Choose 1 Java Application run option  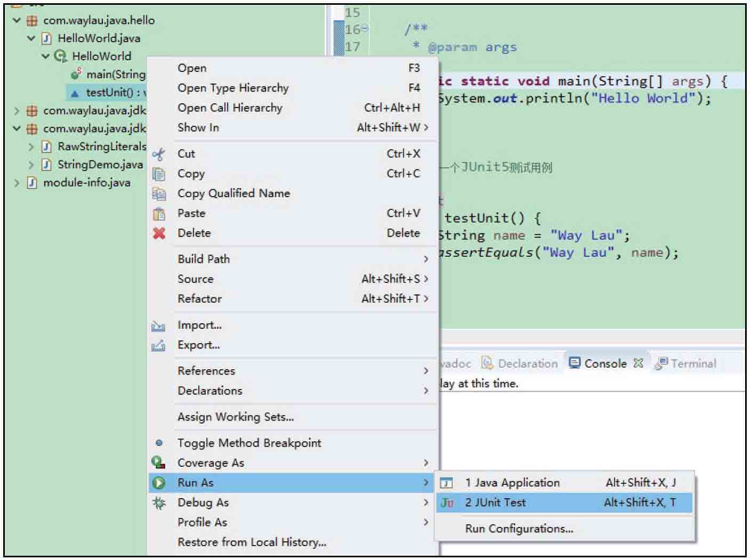pyautogui.click(x=512, y=483)
